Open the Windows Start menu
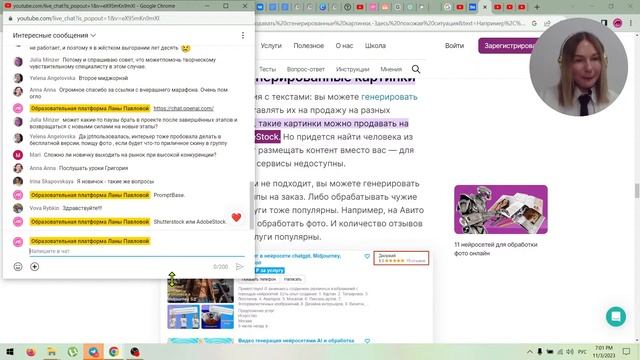The width and height of the screenshot is (640, 360). pos(10,351)
